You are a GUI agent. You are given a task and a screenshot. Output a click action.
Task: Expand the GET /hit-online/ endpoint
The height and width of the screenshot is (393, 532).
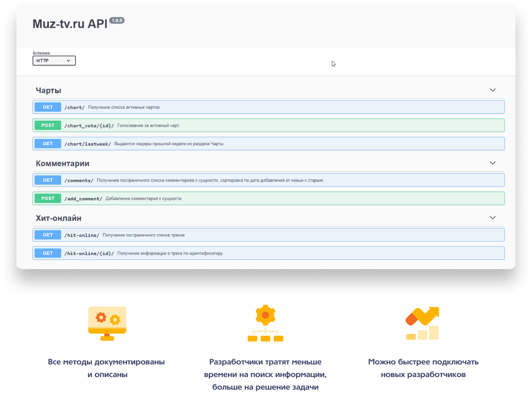(268, 235)
